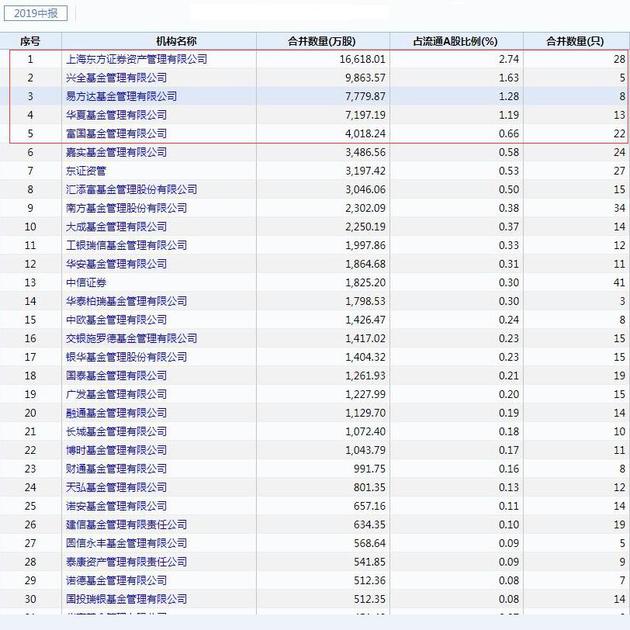Open 易方达基金管理有限公司 link

coord(121,96)
